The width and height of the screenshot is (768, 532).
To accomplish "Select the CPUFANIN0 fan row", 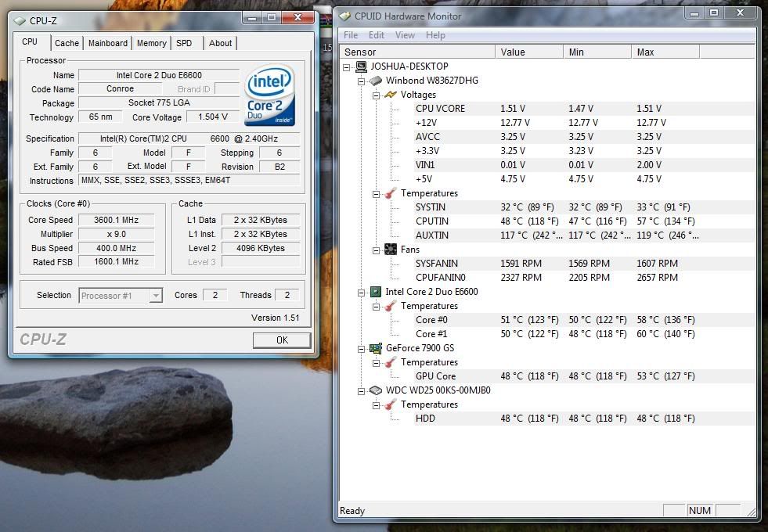I will click(x=584, y=278).
